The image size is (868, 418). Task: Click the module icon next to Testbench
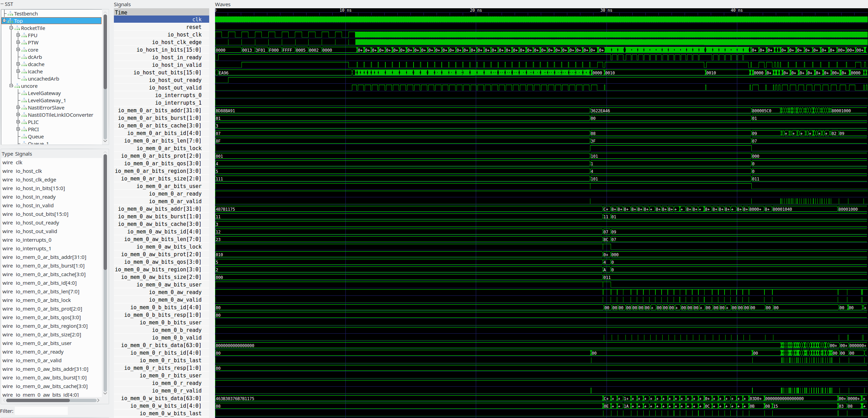[10, 13]
